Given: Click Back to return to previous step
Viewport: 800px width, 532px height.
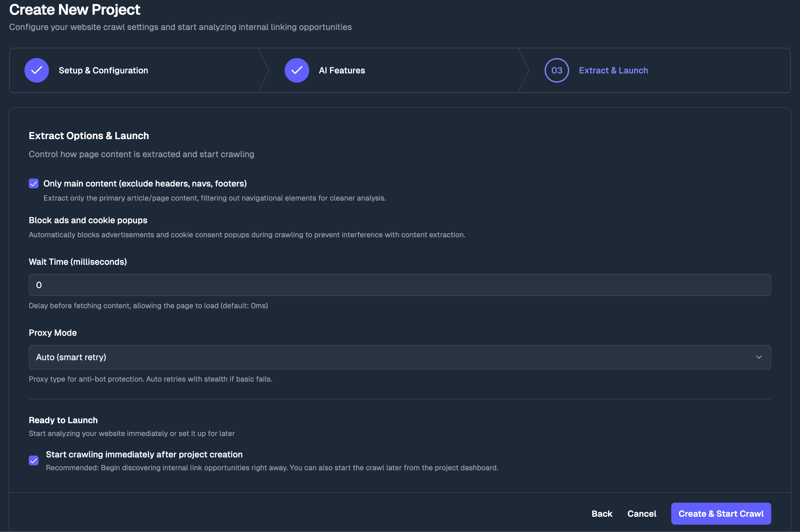Looking at the screenshot, I should pyautogui.click(x=602, y=513).
